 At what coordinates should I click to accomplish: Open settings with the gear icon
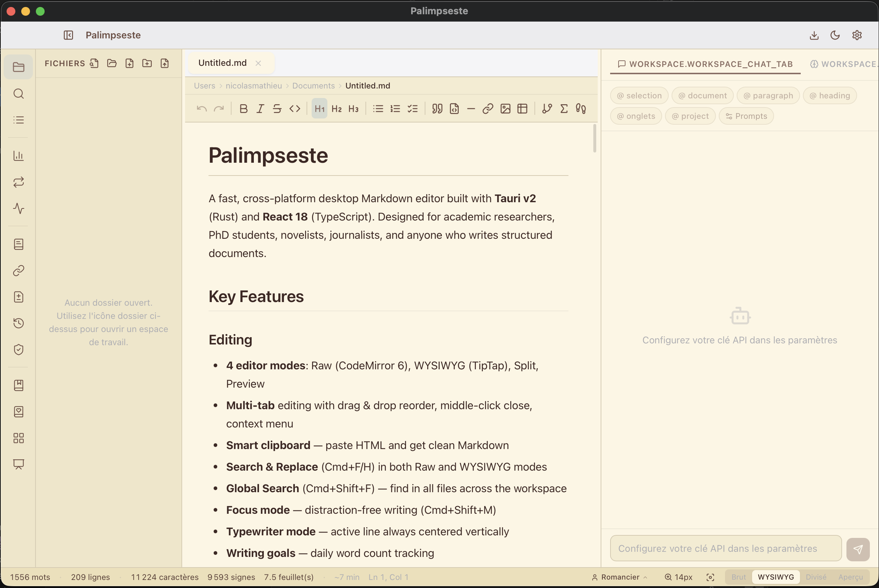(857, 35)
